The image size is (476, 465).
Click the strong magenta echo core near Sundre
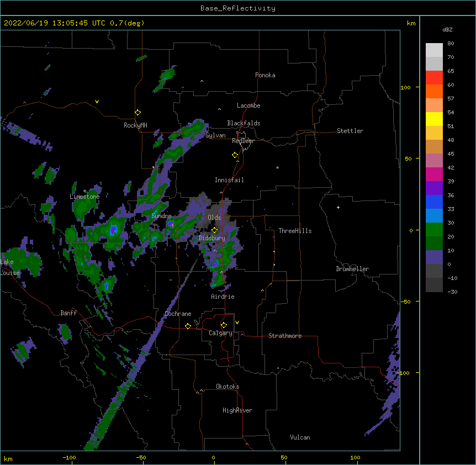[x=171, y=224]
